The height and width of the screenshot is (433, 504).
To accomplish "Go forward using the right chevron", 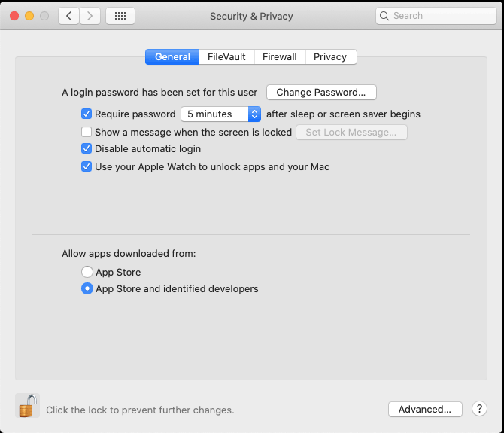I will coord(90,16).
